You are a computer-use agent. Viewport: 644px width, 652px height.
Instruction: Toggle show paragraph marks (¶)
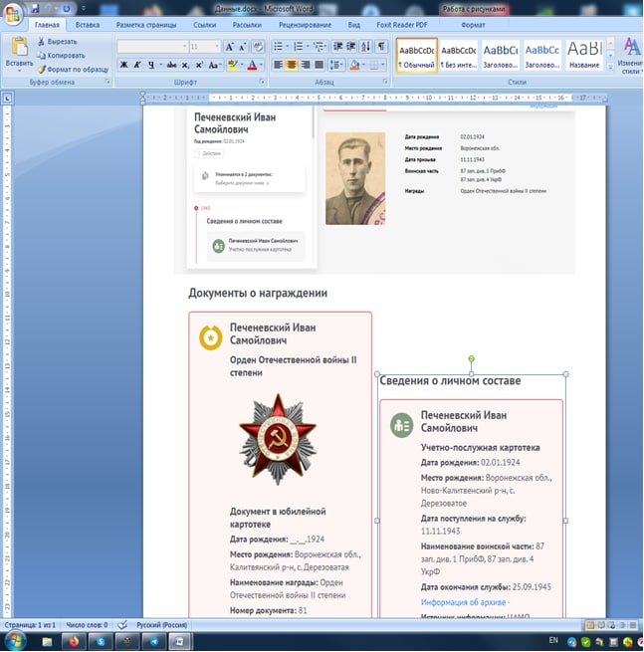tap(380, 46)
